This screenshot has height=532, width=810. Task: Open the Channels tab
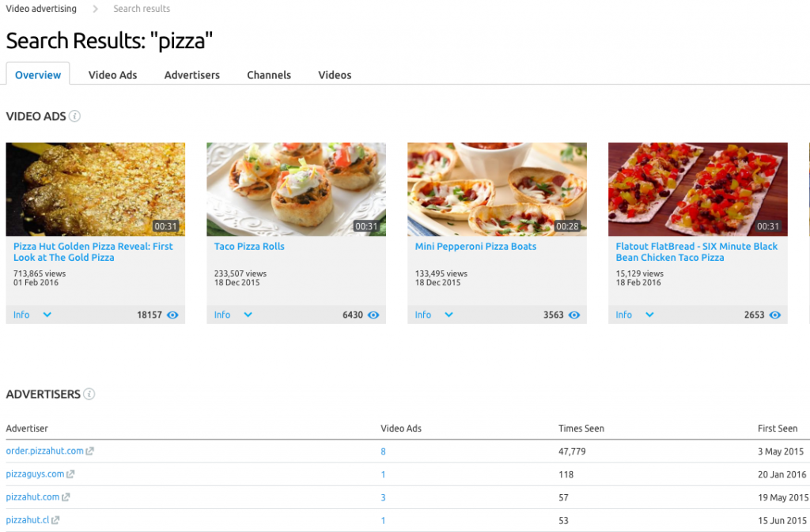pyautogui.click(x=269, y=75)
